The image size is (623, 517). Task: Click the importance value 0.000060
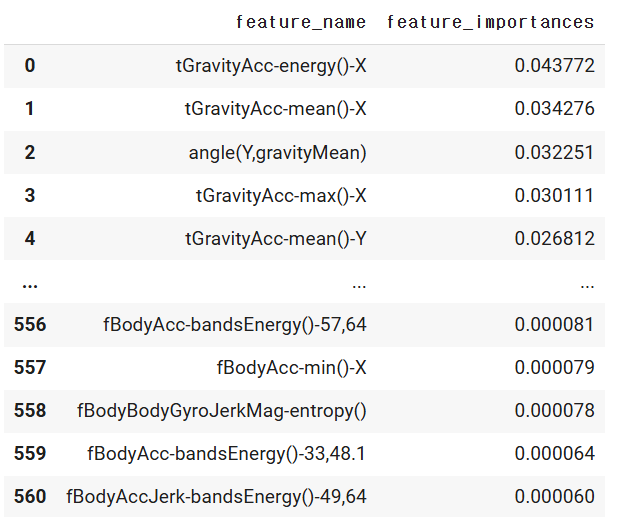click(x=555, y=496)
